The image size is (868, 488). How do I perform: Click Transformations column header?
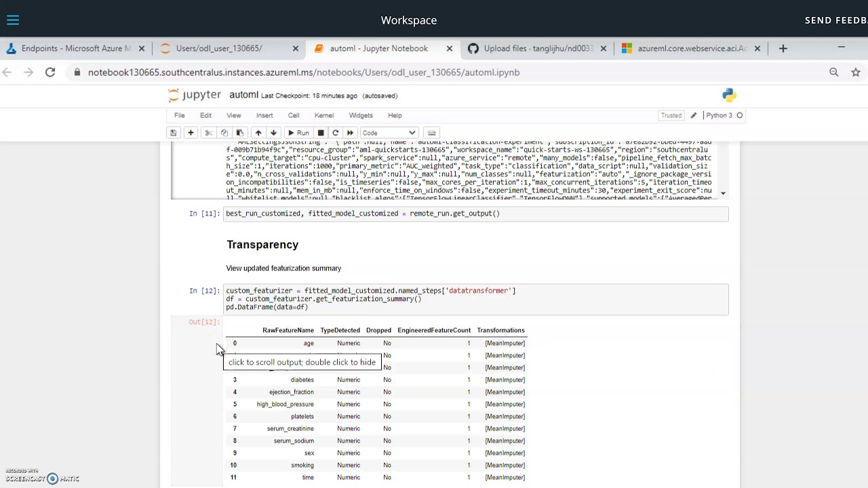point(500,330)
